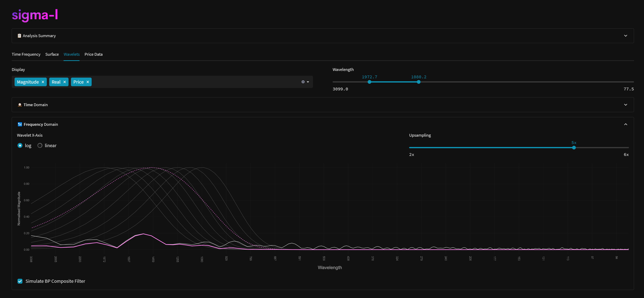Select the log X-axis radio option

20,146
